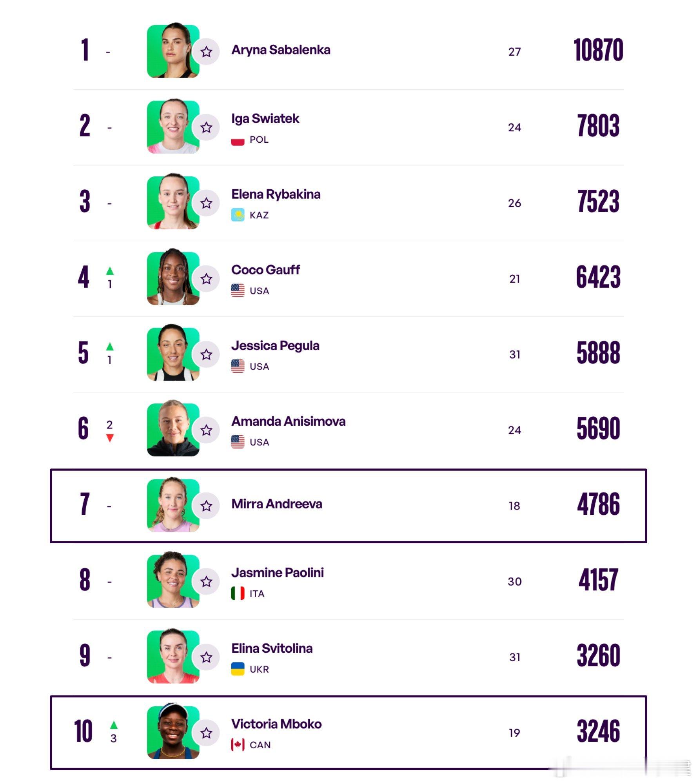697x784 pixels.
Task: Open the Iga Swiatek name link
Action: (x=265, y=118)
